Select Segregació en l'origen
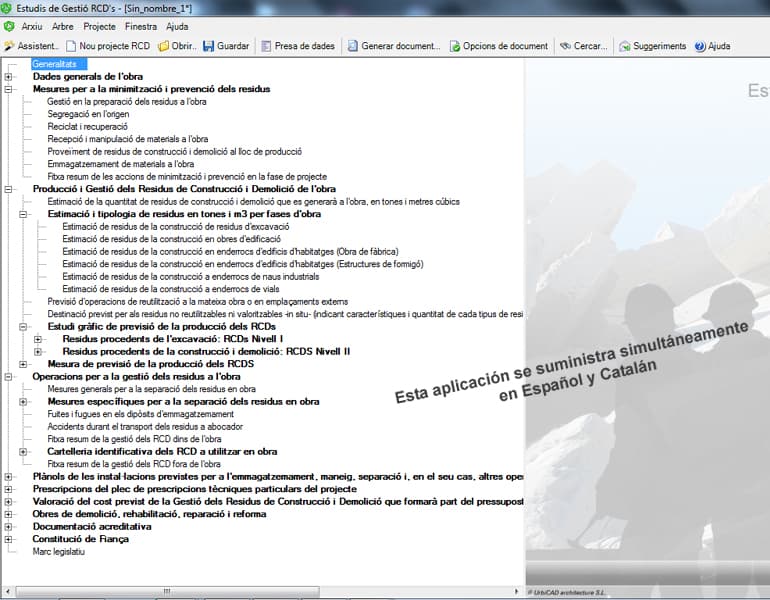770x600 pixels. point(88,114)
